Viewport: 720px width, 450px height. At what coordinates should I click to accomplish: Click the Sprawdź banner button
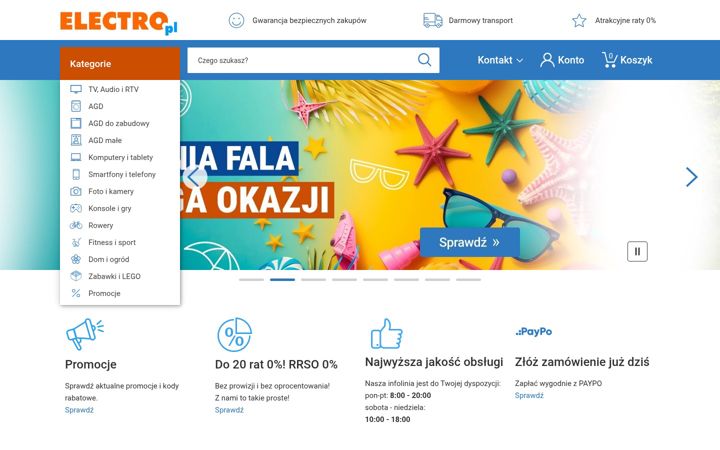470,242
